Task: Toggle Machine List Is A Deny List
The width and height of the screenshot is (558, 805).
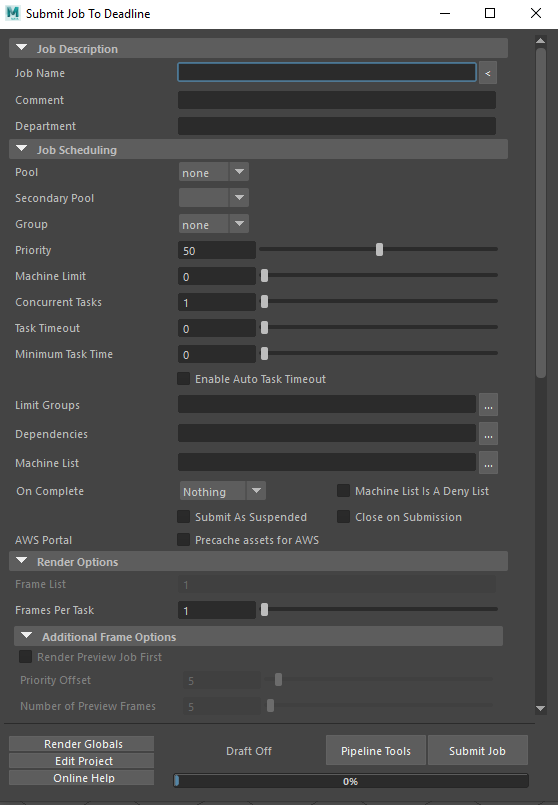Action: 343,491
